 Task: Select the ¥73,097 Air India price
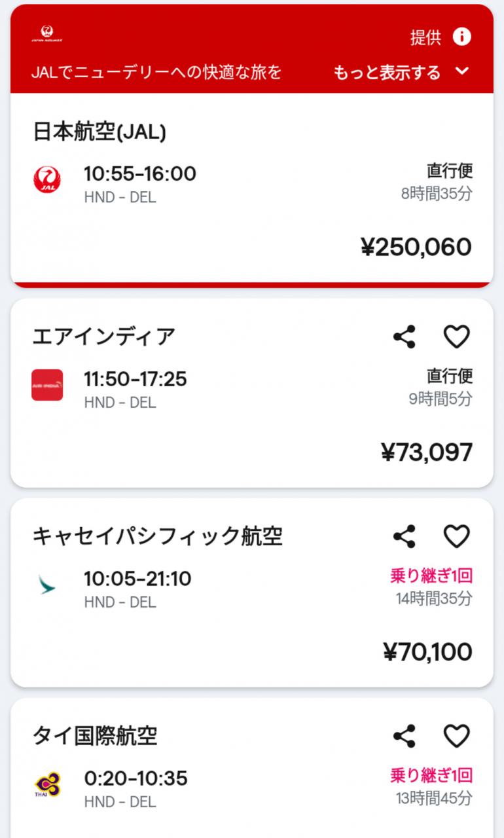point(426,452)
